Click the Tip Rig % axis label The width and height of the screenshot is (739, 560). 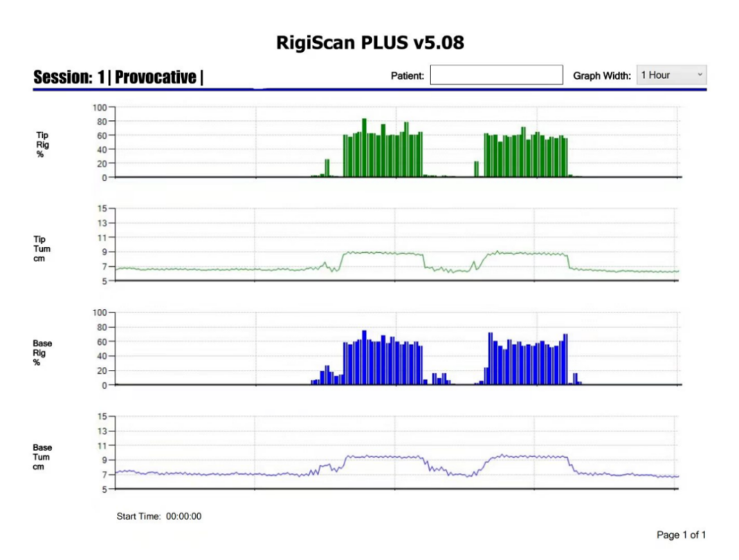click(x=42, y=144)
